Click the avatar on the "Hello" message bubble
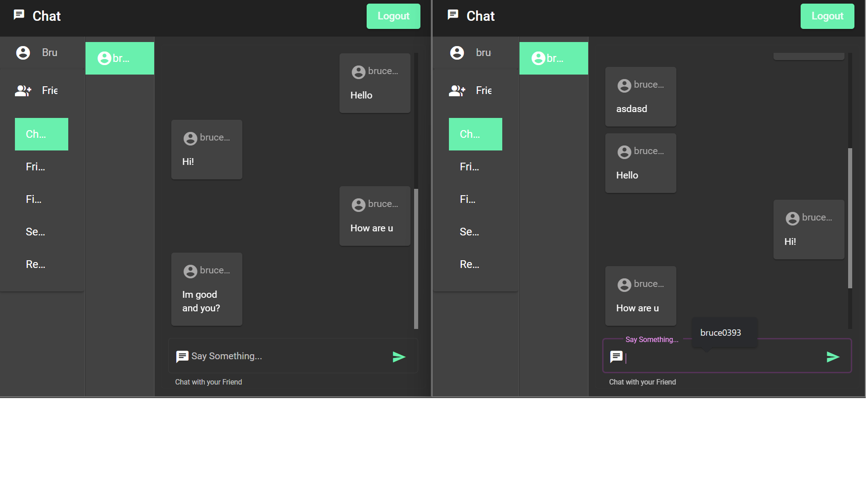 (358, 72)
